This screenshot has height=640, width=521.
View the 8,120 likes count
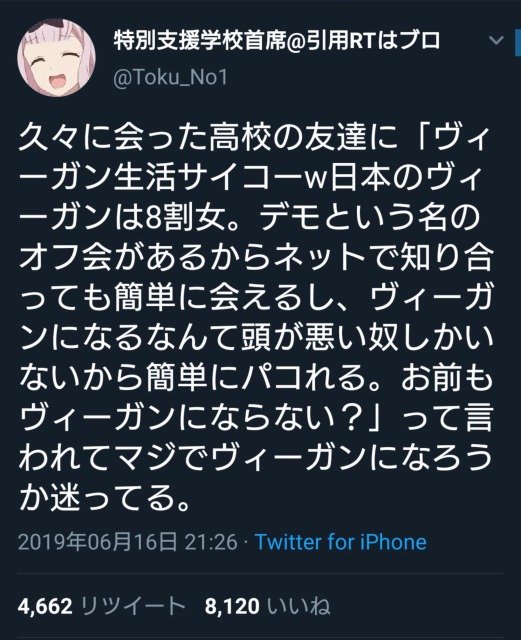coord(232,606)
